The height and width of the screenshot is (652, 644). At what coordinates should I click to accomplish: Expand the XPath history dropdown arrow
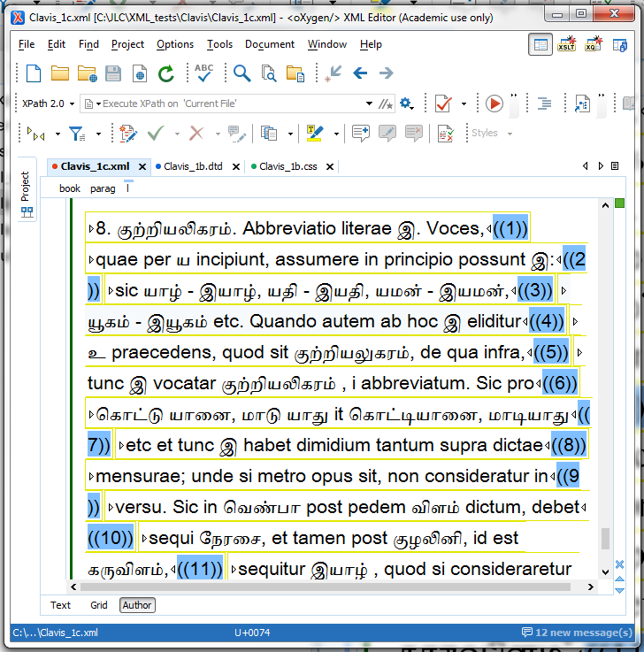coord(369,104)
